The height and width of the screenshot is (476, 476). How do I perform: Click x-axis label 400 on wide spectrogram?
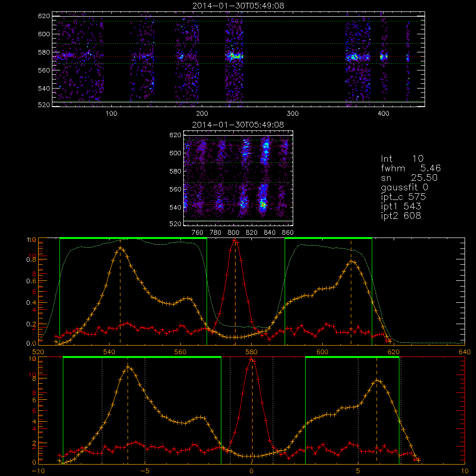pyautogui.click(x=383, y=114)
